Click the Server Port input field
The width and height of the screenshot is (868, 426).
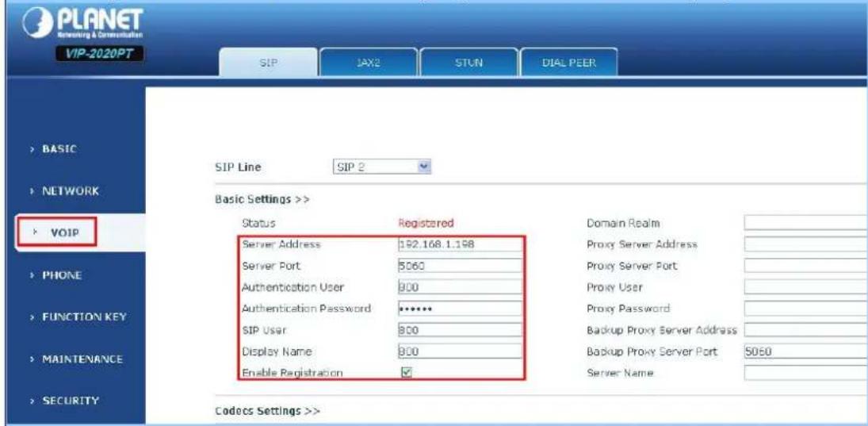coord(460,267)
